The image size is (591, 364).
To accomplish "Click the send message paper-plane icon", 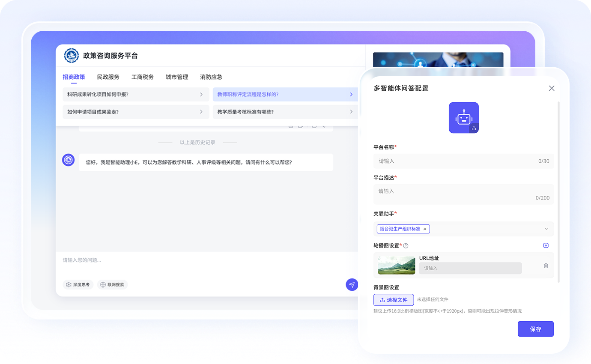I will point(352,285).
